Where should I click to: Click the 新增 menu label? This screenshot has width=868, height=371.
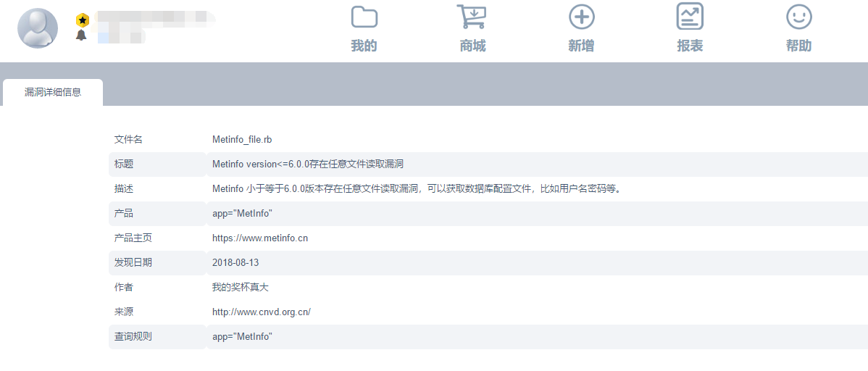[581, 46]
